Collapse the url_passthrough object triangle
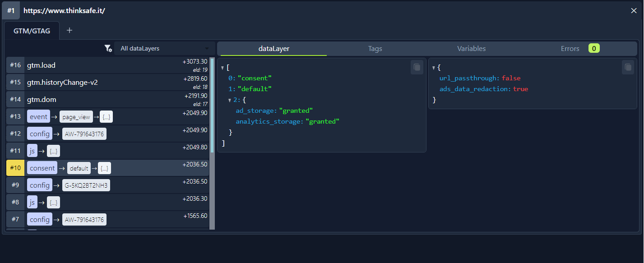The image size is (644, 263). tap(433, 68)
